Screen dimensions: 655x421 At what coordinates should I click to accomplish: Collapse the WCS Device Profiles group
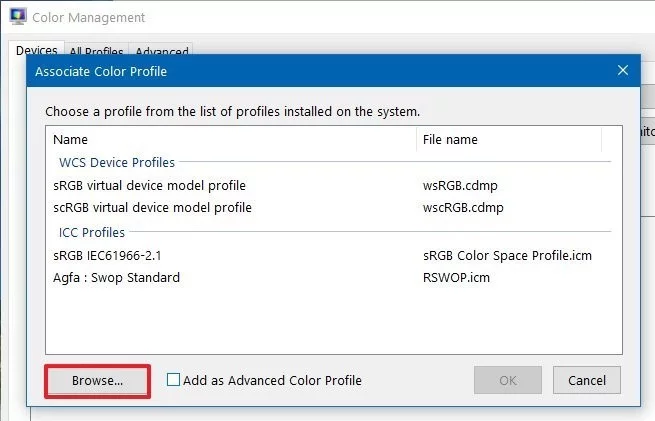click(x=117, y=162)
